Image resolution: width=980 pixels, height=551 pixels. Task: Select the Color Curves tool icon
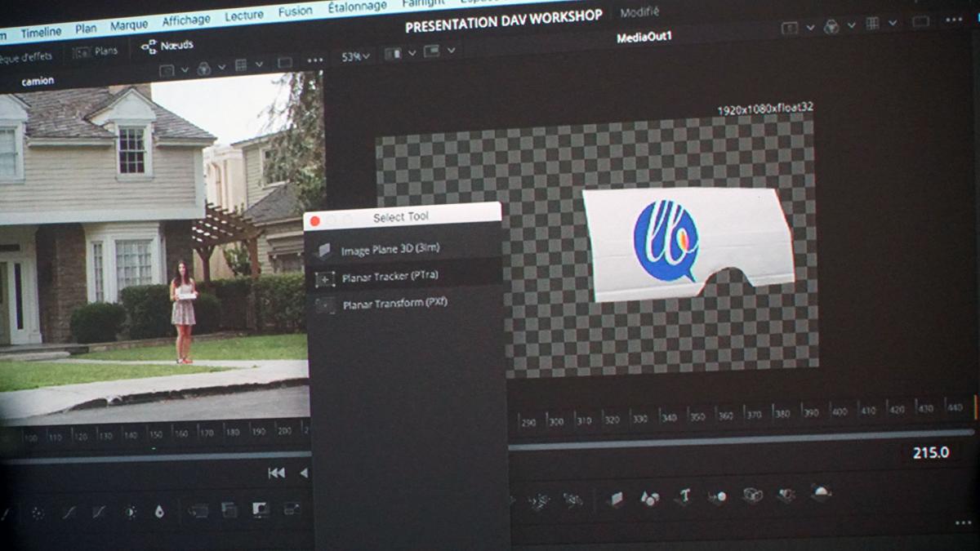(69, 513)
